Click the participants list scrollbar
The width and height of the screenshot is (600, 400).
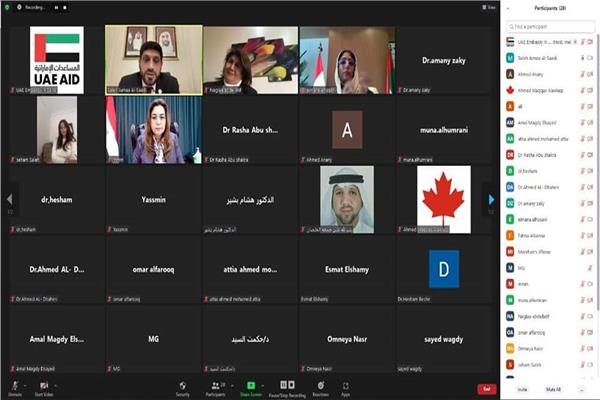pyautogui.click(x=598, y=172)
